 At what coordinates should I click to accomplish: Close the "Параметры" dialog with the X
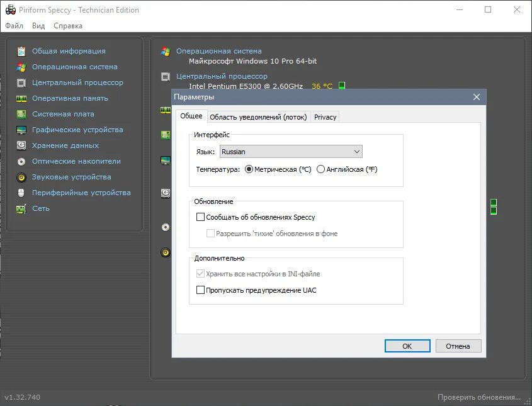(477, 97)
